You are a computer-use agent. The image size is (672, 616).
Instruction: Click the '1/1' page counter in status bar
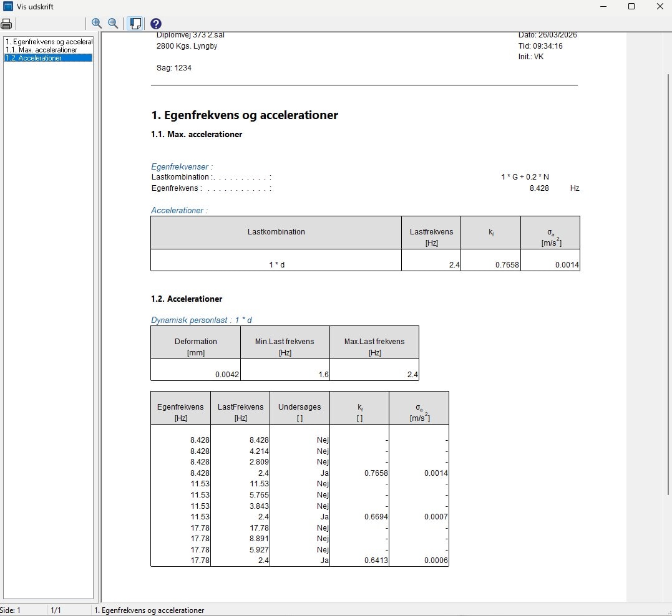click(56, 610)
